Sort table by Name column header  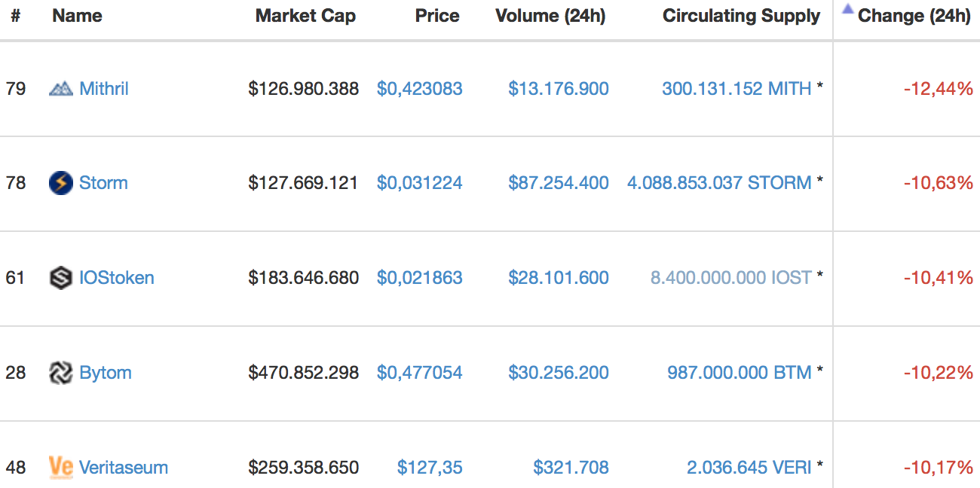(x=77, y=16)
